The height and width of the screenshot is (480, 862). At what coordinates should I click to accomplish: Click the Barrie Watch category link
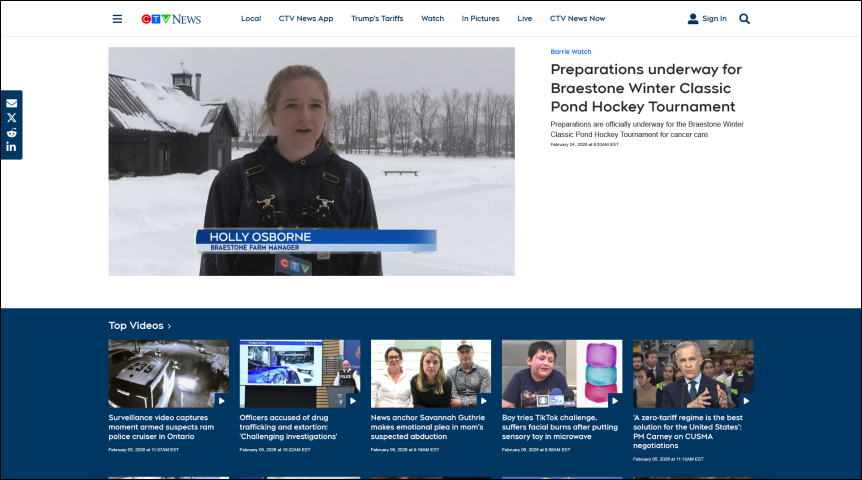[x=570, y=51]
